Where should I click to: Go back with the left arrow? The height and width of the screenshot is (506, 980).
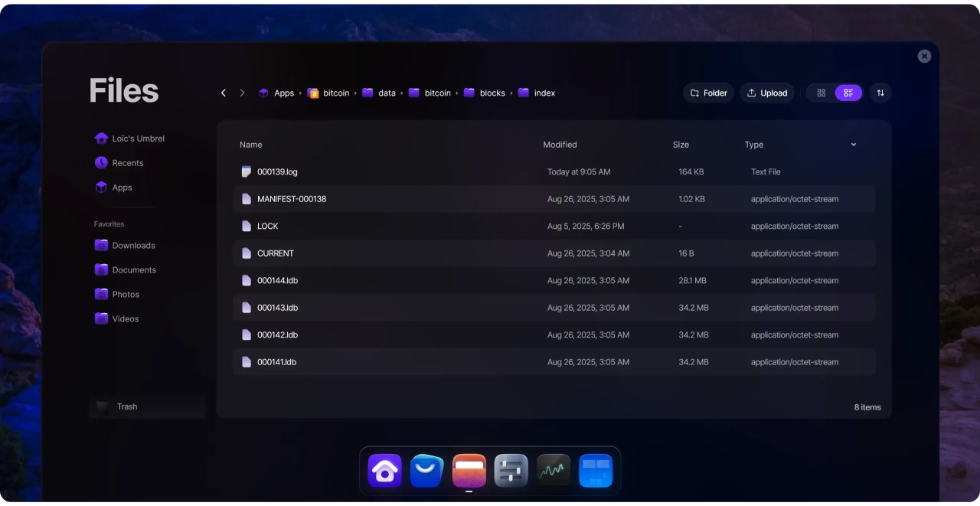coord(224,93)
